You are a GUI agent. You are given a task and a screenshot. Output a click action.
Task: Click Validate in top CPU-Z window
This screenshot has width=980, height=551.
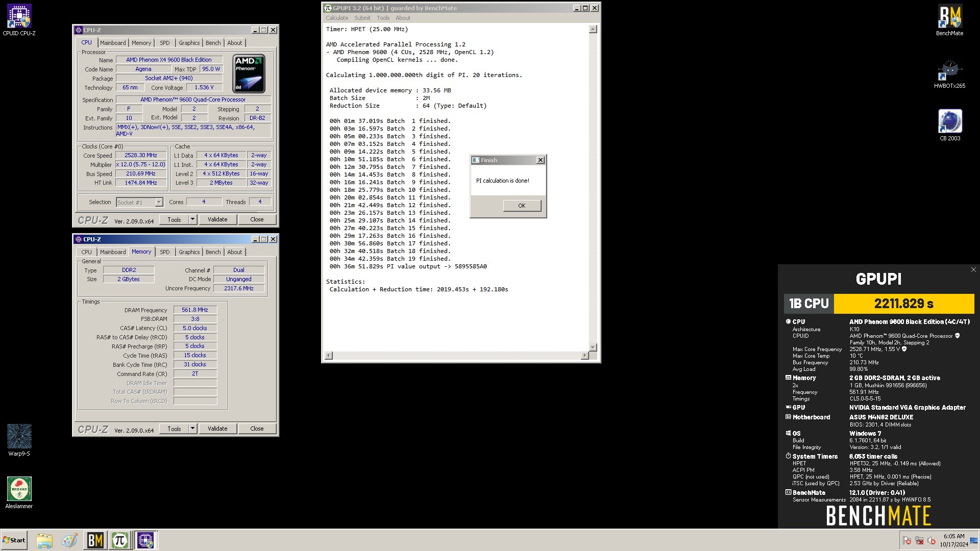coord(217,219)
